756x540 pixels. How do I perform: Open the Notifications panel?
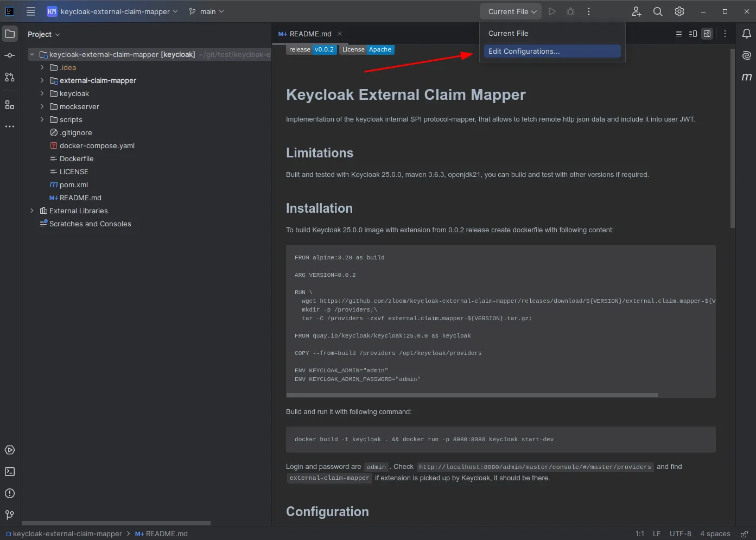[x=746, y=34]
